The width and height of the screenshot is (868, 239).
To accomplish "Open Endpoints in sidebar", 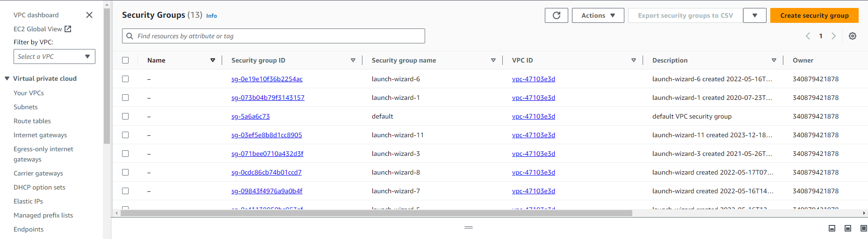I will pyautogui.click(x=29, y=229).
